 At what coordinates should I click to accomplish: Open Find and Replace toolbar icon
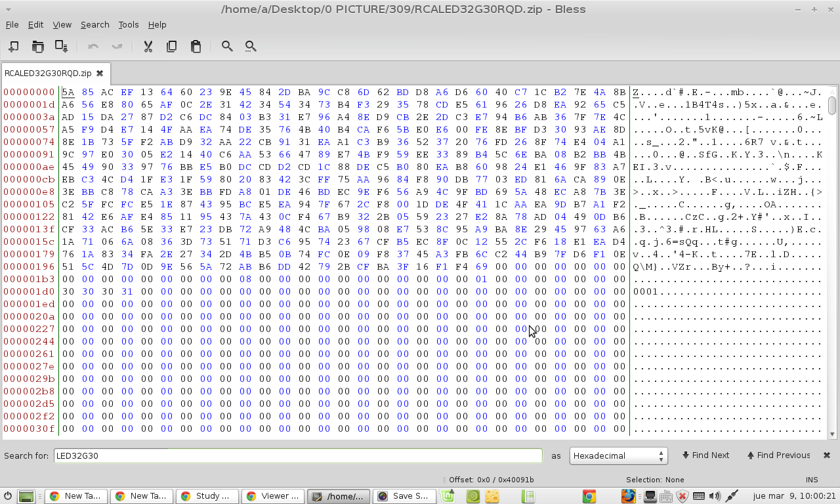251,46
